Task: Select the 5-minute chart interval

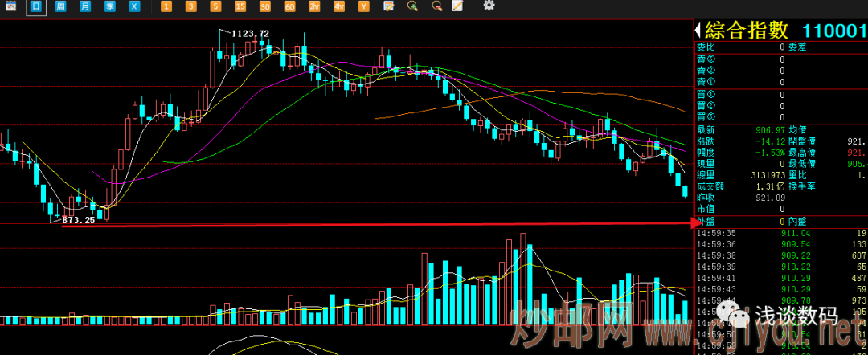Action: [215, 6]
